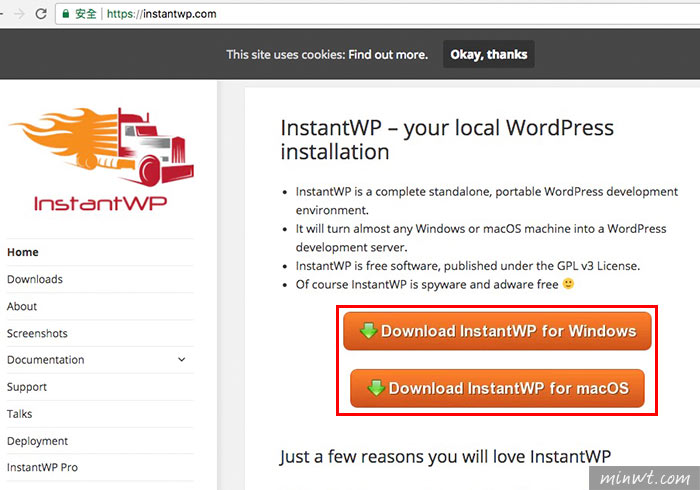
Task: Click the bullet about standalone portable WordPress environment
Action: pyautogui.click(x=487, y=201)
